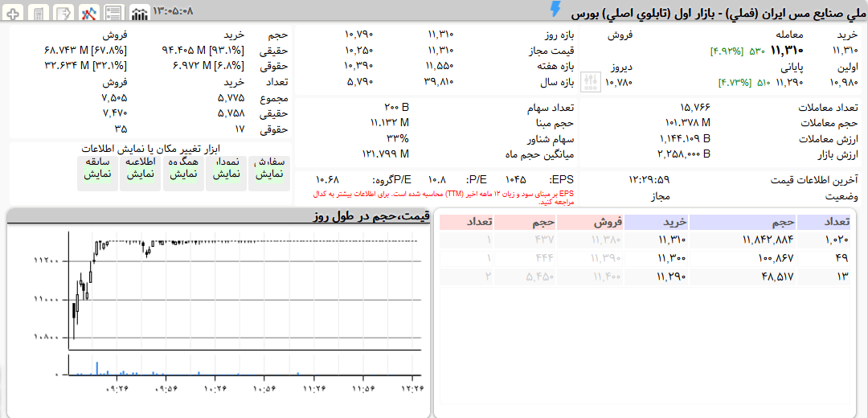Image resolution: width=868 pixels, height=418 pixels.
Task: Click the yesterday price ۱۰,۷۸۰
Action: [618, 83]
